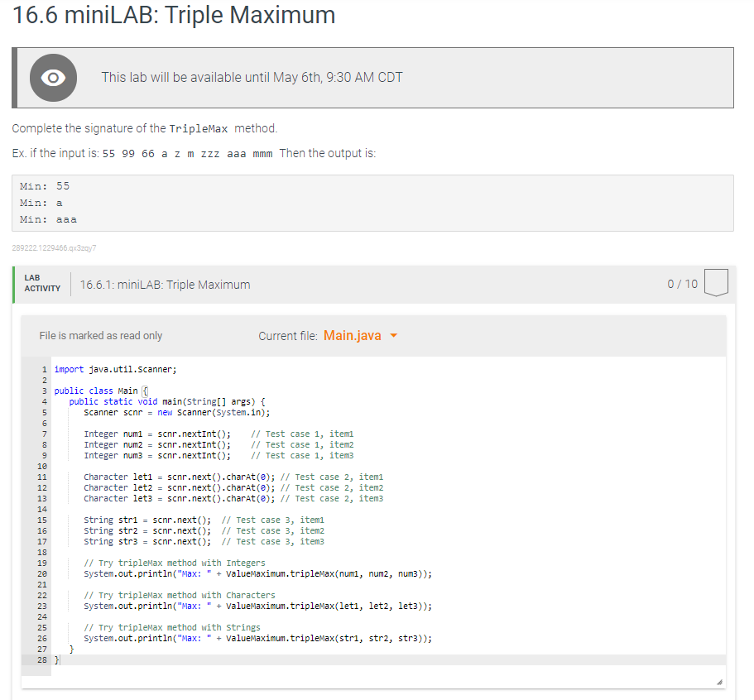754x700 pixels.
Task: Click the LAB ACTIVITY label
Action: tap(42, 283)
